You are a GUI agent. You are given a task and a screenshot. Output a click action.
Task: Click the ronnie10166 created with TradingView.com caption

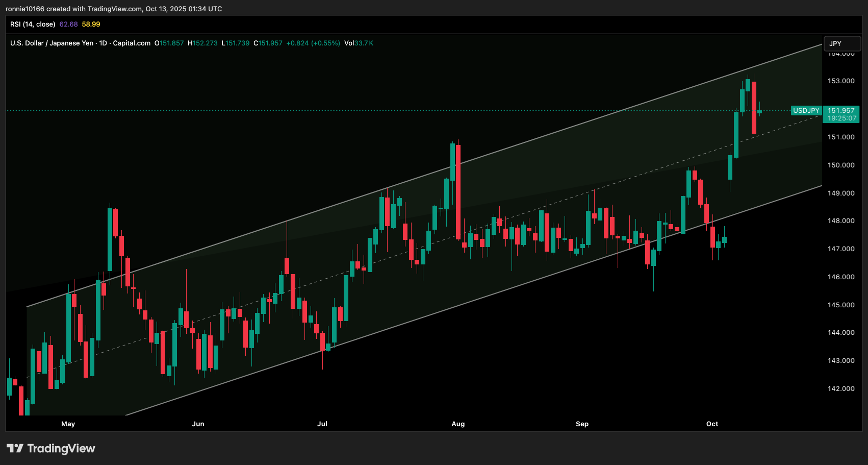[114, 9]
